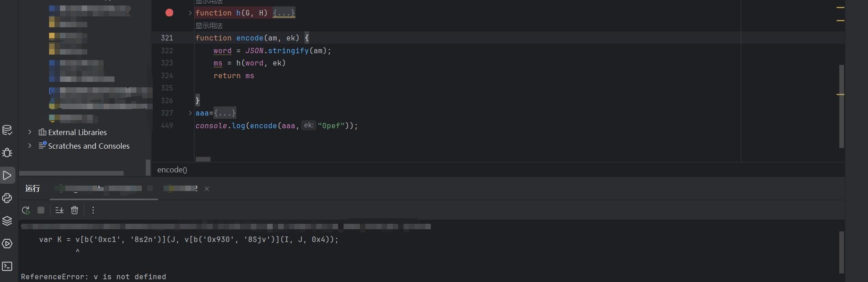The height and width of the screenshot is (282, 868).
Task: Expand the External Libraries tree node
Action: pyautogui.click(x=30, y=132)
